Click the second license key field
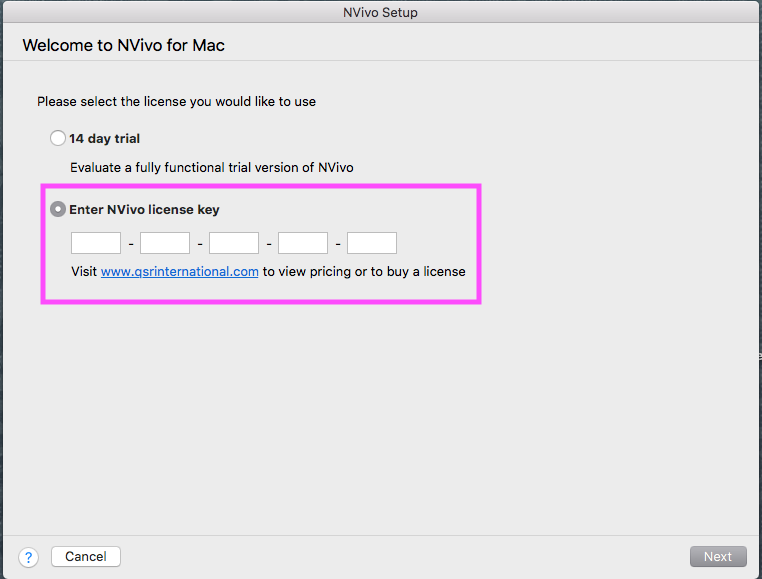The image size is (762, 579). [x=165, y=243]
